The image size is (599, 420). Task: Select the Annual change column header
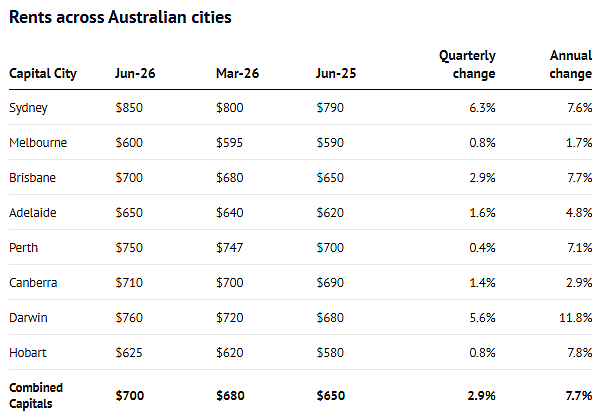coord(571,65)
